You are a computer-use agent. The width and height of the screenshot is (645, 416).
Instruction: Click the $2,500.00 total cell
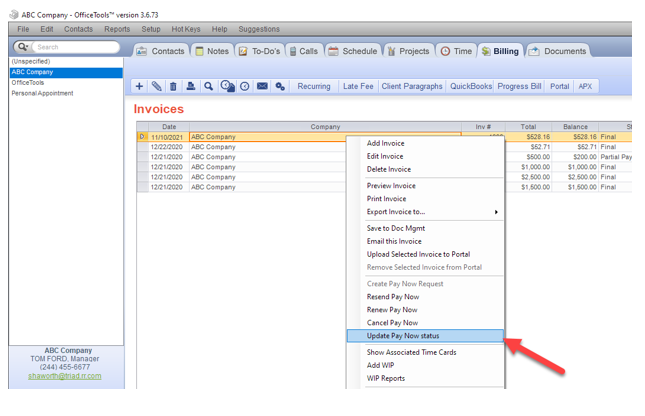(x=528, y=177)
